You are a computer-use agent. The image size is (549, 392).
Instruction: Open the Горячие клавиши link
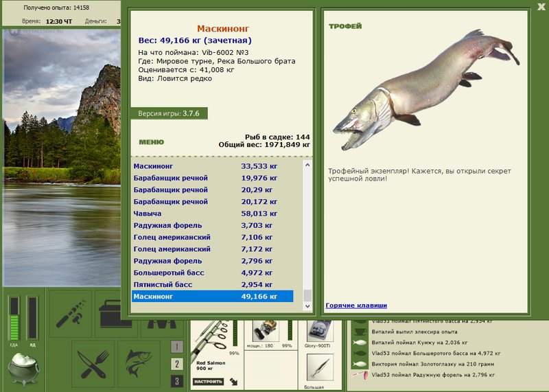356,305
